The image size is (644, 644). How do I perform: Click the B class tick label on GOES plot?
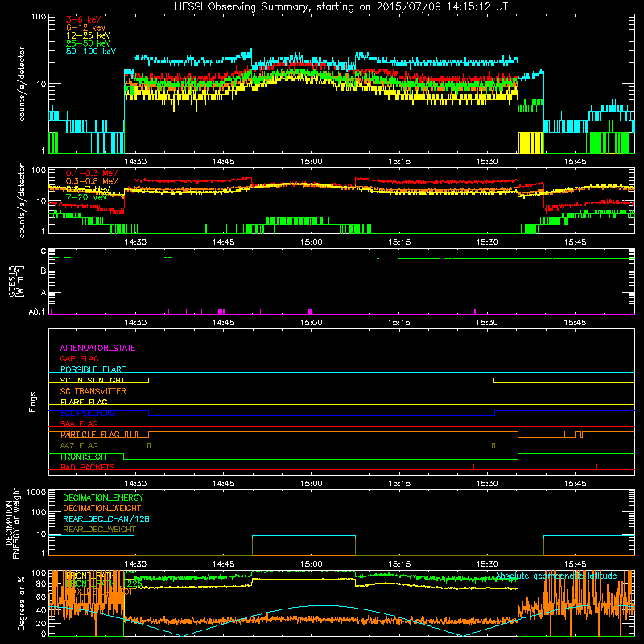tap(43, 271)
